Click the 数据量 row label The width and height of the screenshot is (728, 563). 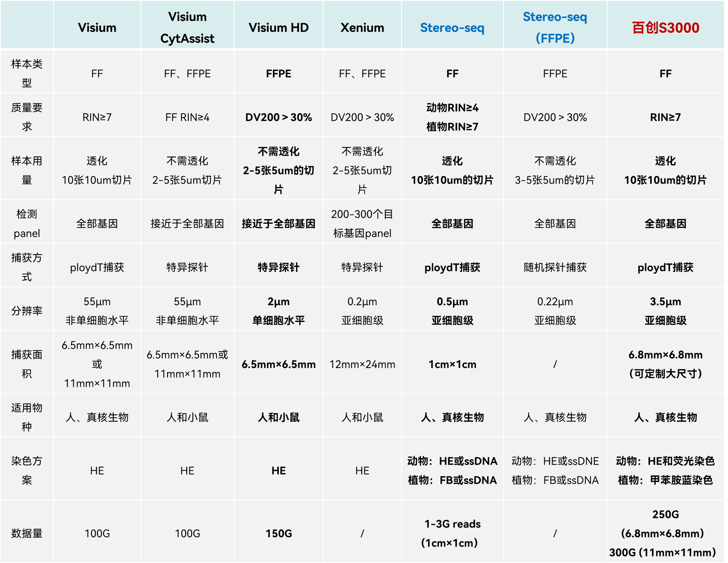[27, 533]
